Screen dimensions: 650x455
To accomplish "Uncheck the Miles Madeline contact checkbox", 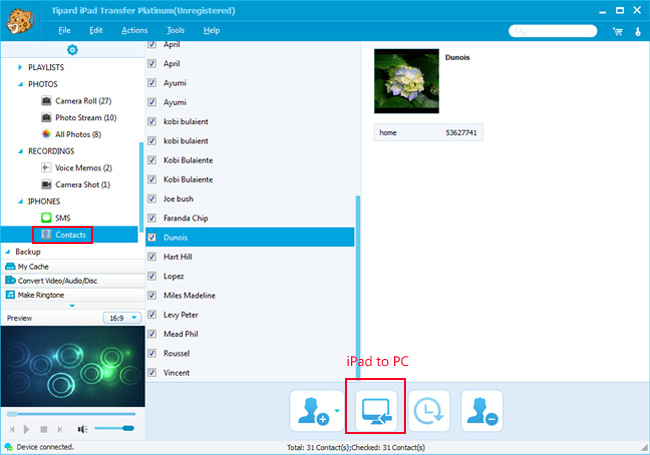I will tap(152, 295).
